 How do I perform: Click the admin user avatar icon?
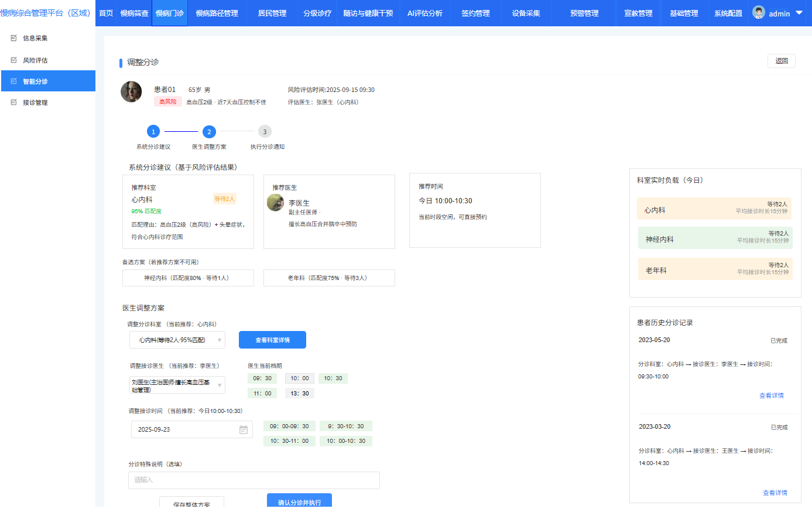[759, 12]
